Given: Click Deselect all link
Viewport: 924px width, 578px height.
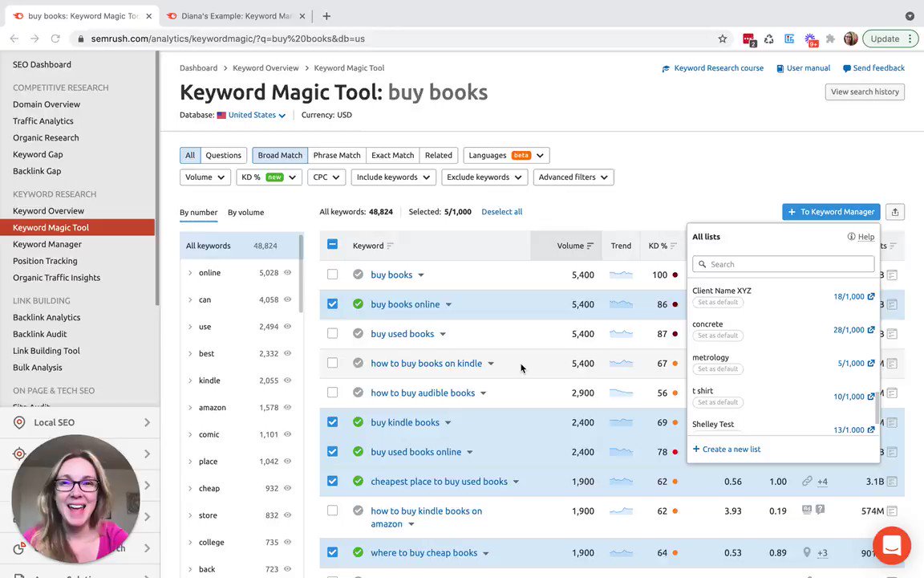Looking at the screenshot, I should coord(501,212).
